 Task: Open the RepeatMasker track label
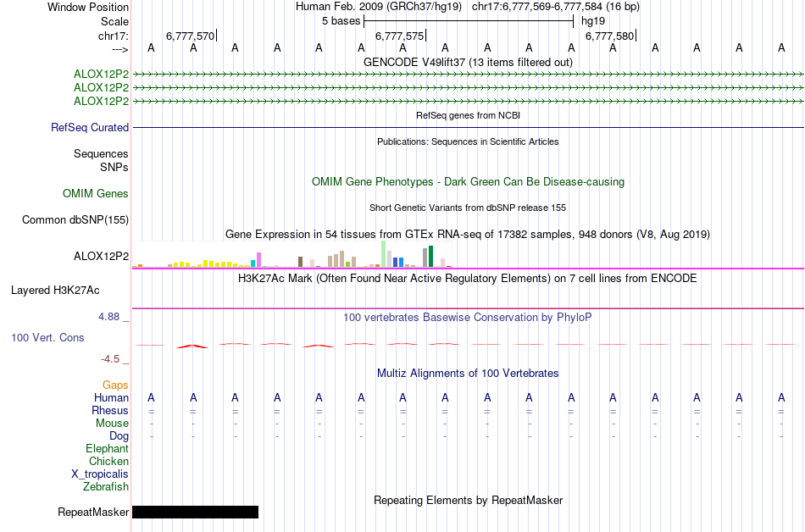pos(93,512)
